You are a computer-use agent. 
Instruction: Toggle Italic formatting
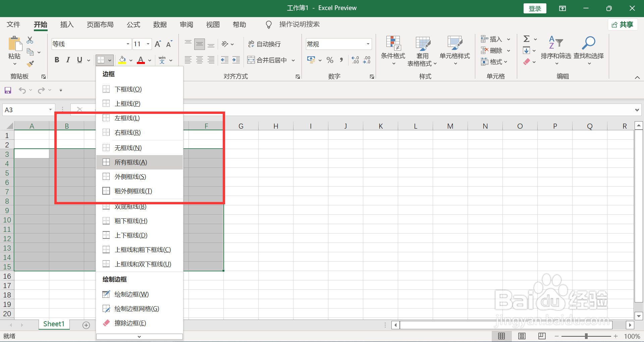[68, 60]
